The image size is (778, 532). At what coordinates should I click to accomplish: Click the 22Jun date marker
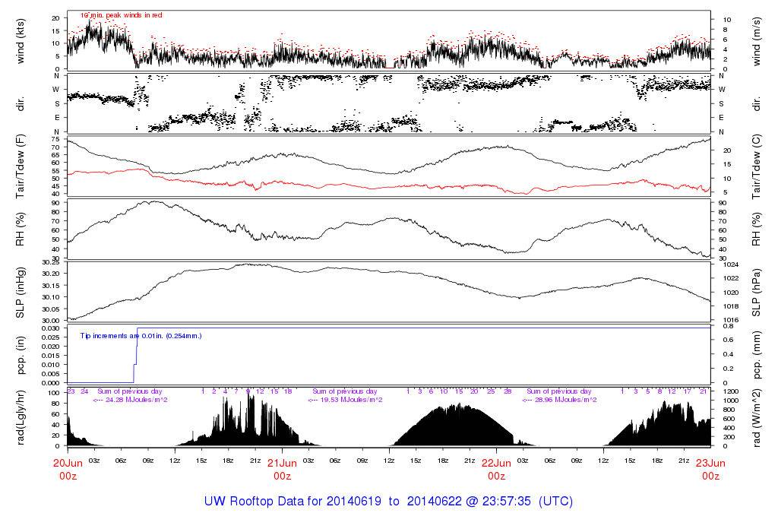(496, 463)
